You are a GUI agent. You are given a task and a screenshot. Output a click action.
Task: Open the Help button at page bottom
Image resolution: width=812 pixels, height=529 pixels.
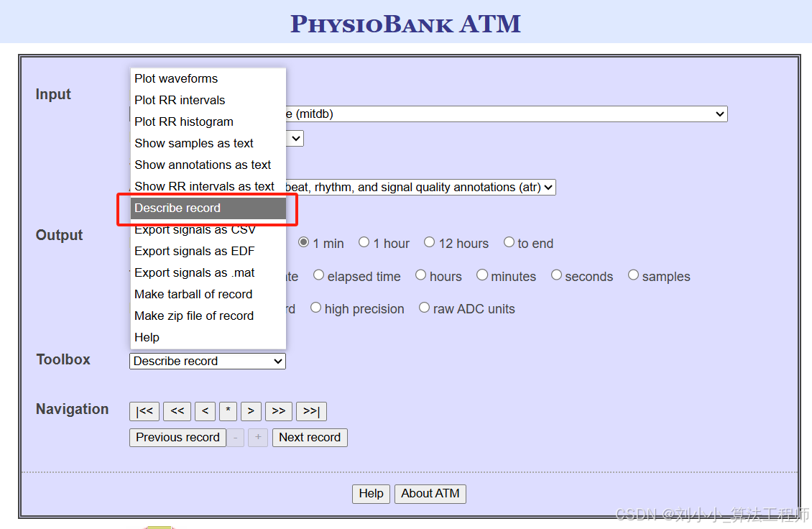(x=371, y=494)
